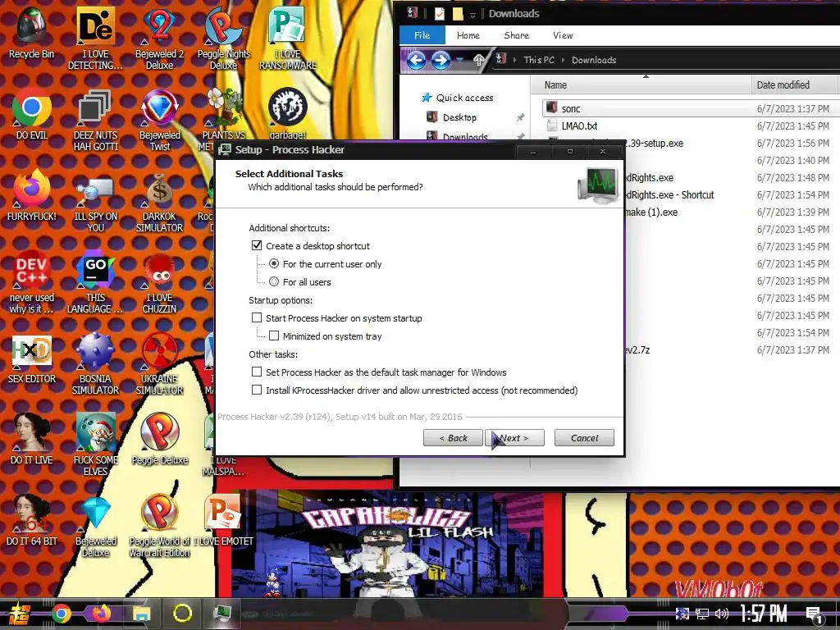840x630 pixels.
Task: Select the elf game desktop icon
Action: click(95, 445)
